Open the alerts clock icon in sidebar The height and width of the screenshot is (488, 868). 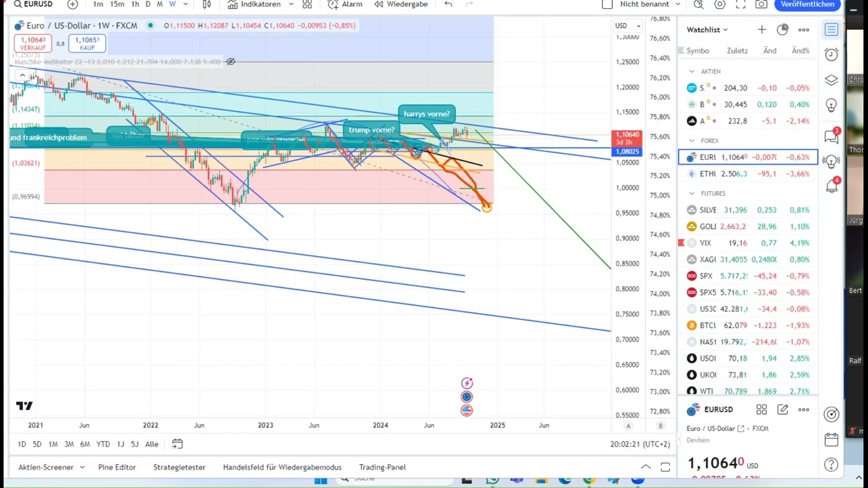[x=831, y=54]
